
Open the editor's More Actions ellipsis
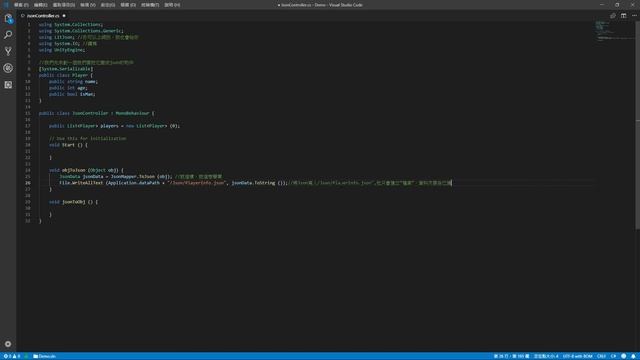[x=634, y=16]
